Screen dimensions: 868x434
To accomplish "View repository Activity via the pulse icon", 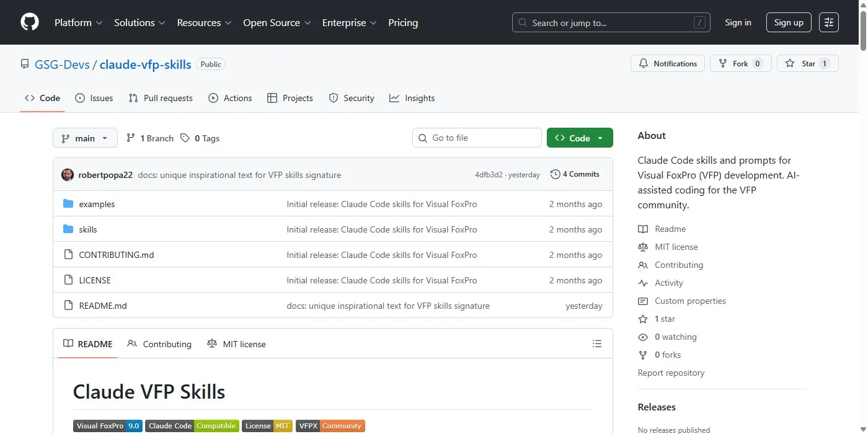I will 643,283.
